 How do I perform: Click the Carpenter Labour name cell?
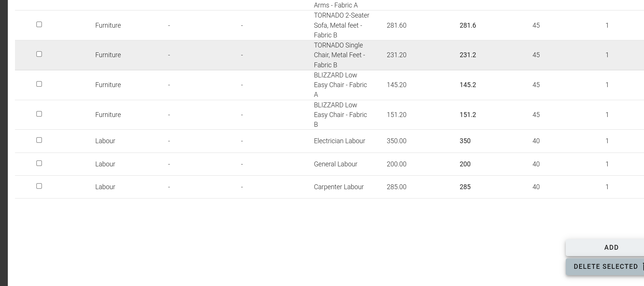pos(338,187)
